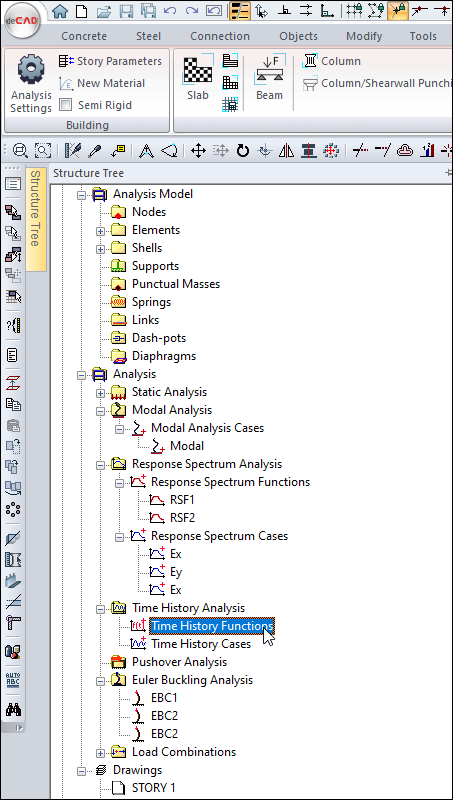Select the Rotate tool
The width and height of the screenshot is (453, 800).
(x=243, y=151)
